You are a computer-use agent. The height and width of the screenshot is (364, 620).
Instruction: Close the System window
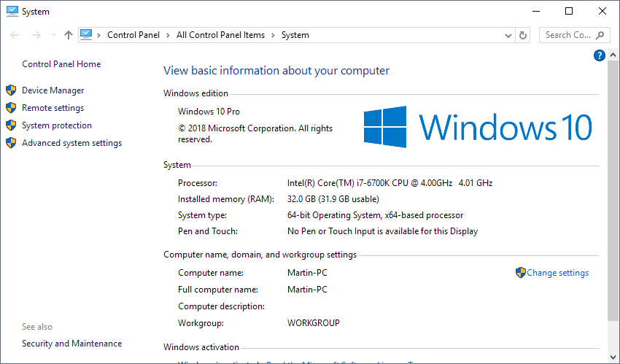coord(602,11)
